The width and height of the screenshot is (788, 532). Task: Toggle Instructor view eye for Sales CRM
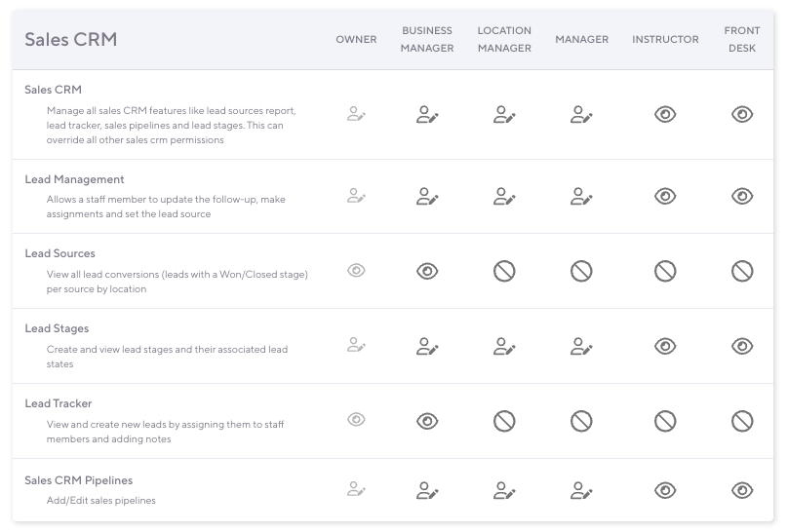(665, 115)
